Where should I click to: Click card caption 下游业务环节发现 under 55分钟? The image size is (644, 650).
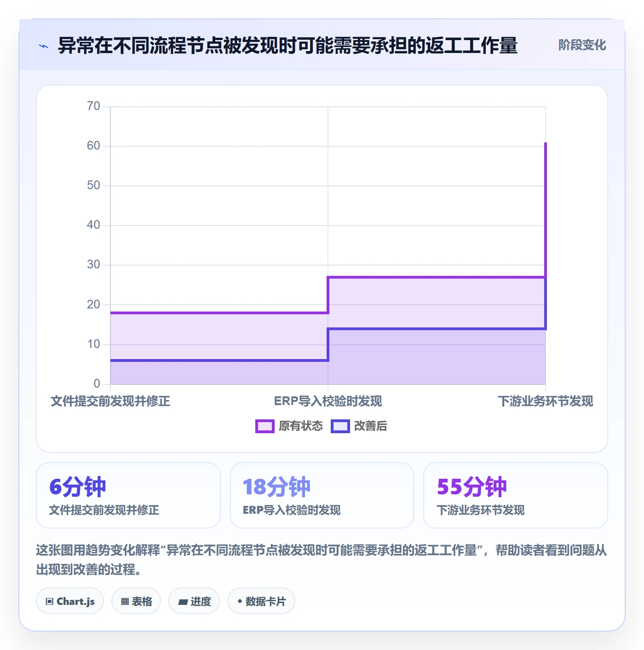(x=481, y=510)
